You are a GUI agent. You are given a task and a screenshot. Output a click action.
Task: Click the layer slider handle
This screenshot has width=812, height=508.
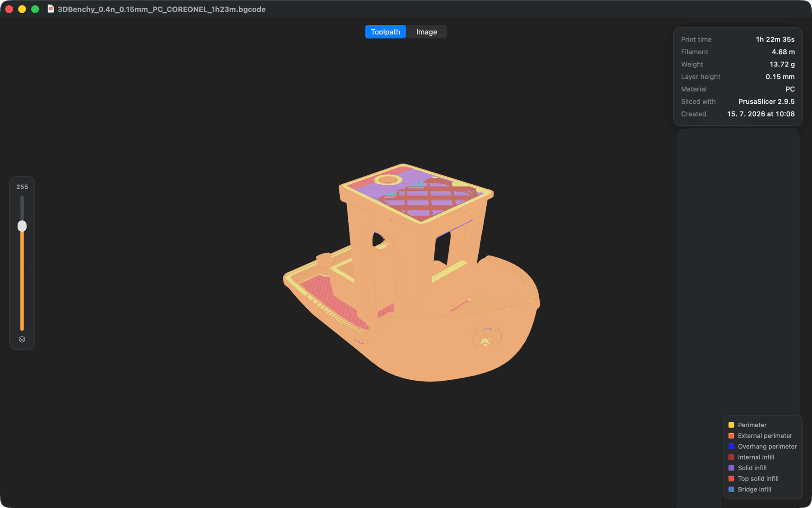point(22,226)
